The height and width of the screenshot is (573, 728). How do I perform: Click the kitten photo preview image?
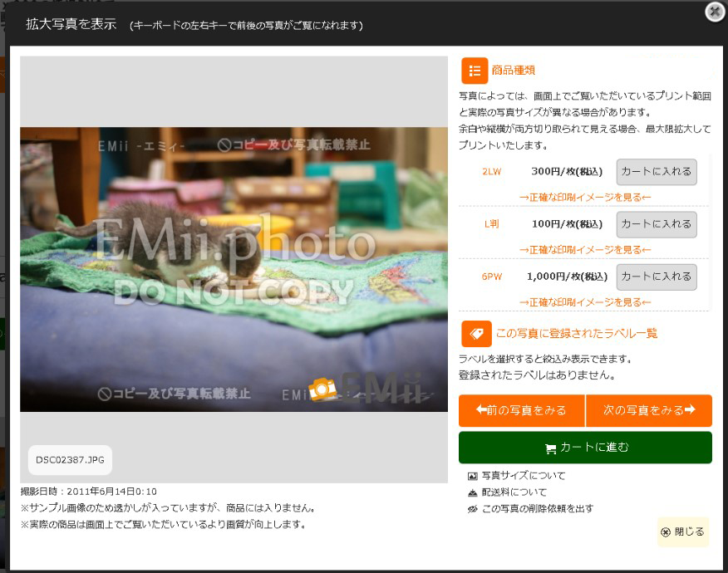point(234,269)
